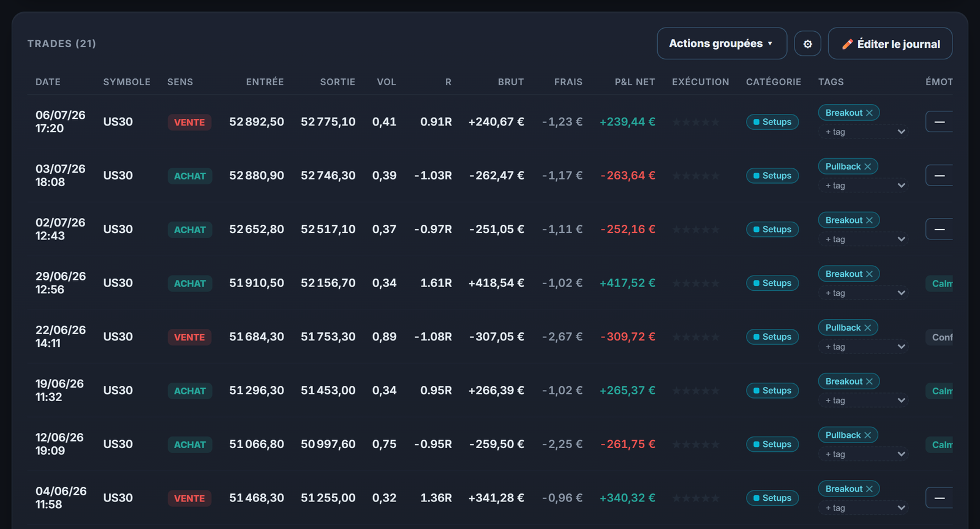This screenshot has width=980, height=529.
Task: Sort by the P&L NET column header
Action: pos(635,82)
